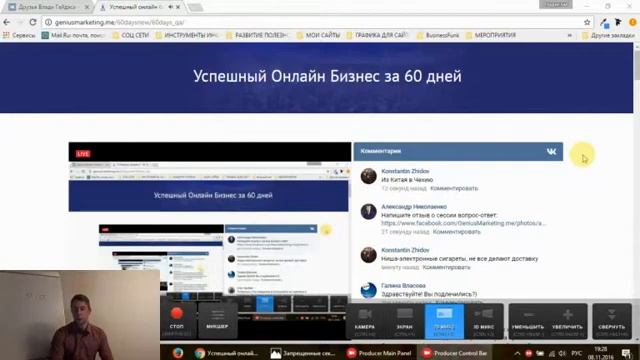This screenshot has width=640, height=360.
Task: Click Александр Николаенко's avatar picture
Action: coord(369,211)
